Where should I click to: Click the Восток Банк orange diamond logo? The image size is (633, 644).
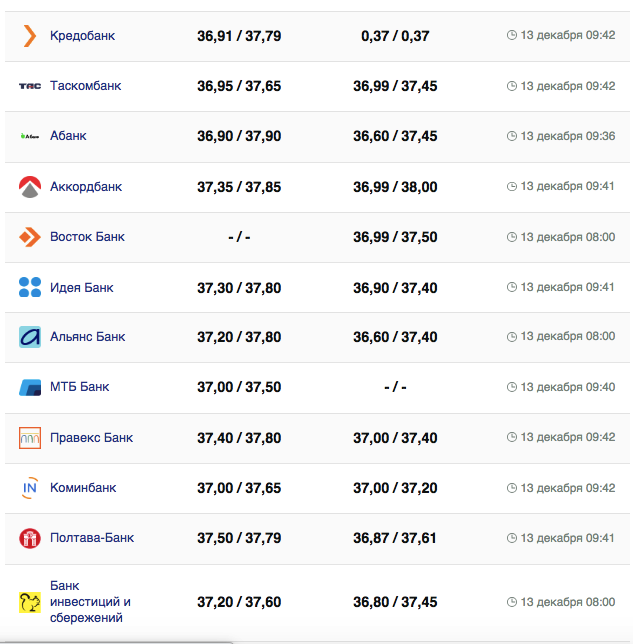[29, 237]
